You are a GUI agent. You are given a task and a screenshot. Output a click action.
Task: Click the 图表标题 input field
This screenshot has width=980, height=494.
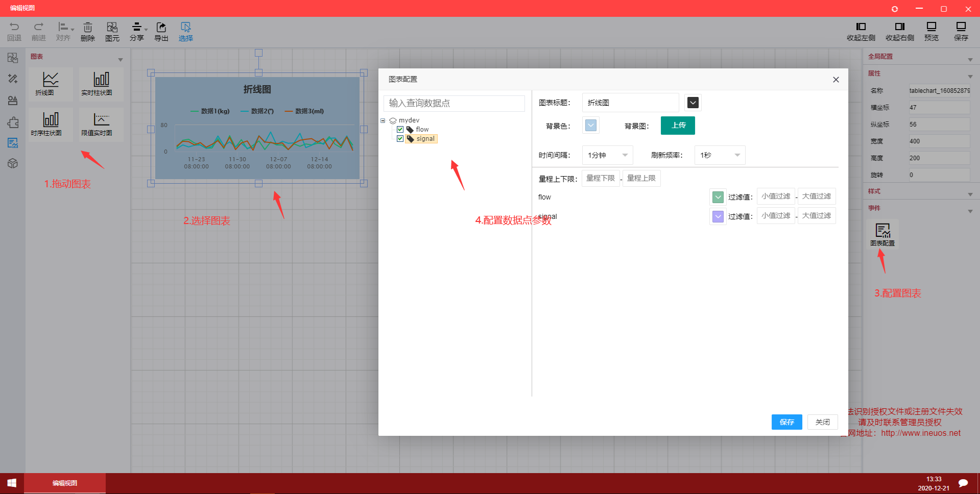point(631,103)
